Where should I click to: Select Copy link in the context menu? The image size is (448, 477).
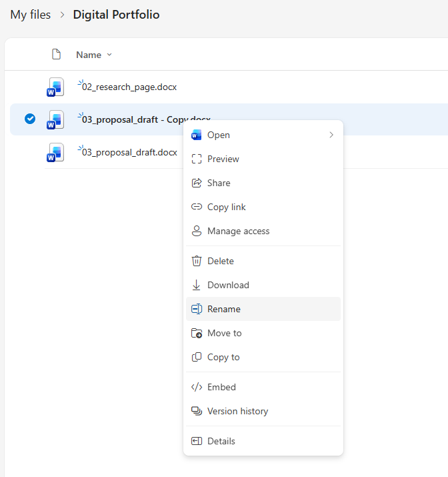coord(263,207)
